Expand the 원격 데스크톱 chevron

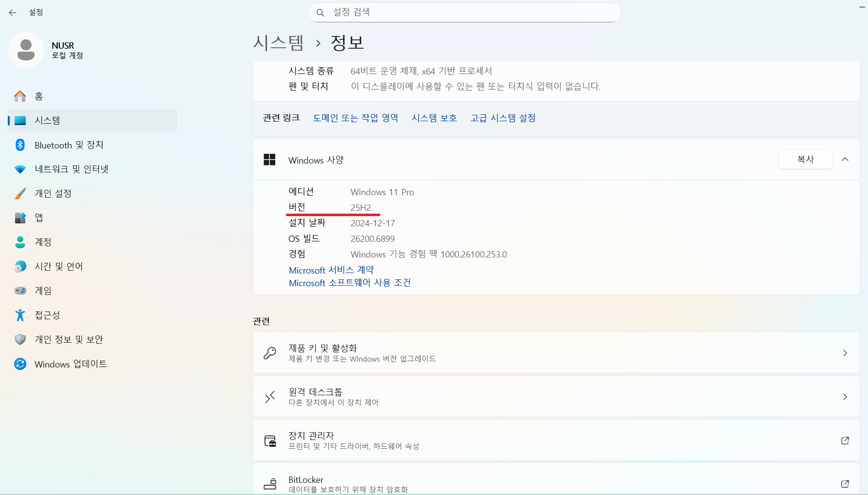[x=845, y=397]
